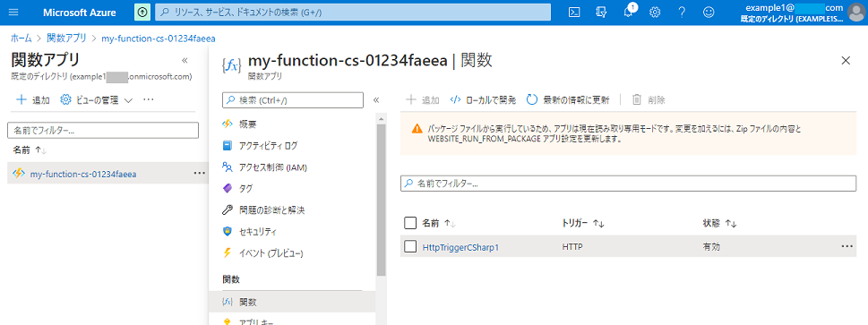Screen dimensions: 868x325
Task: Click 最新の情報に更新 refresh button
Action: coord(567,99)
